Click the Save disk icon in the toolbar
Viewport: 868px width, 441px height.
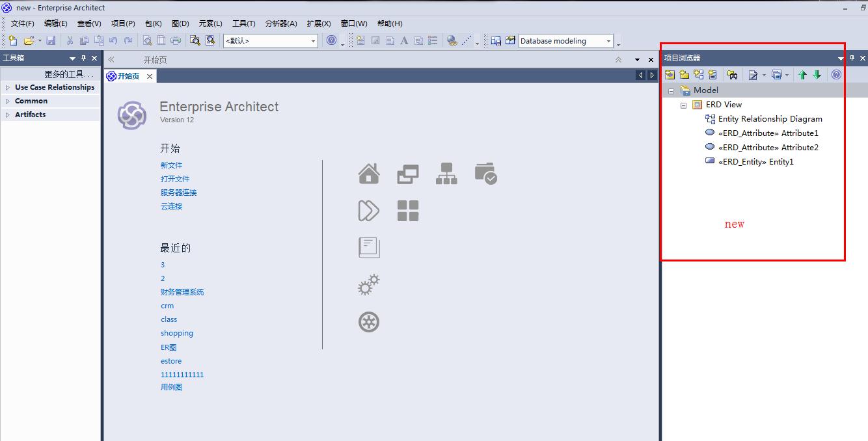tap(51, 40)
